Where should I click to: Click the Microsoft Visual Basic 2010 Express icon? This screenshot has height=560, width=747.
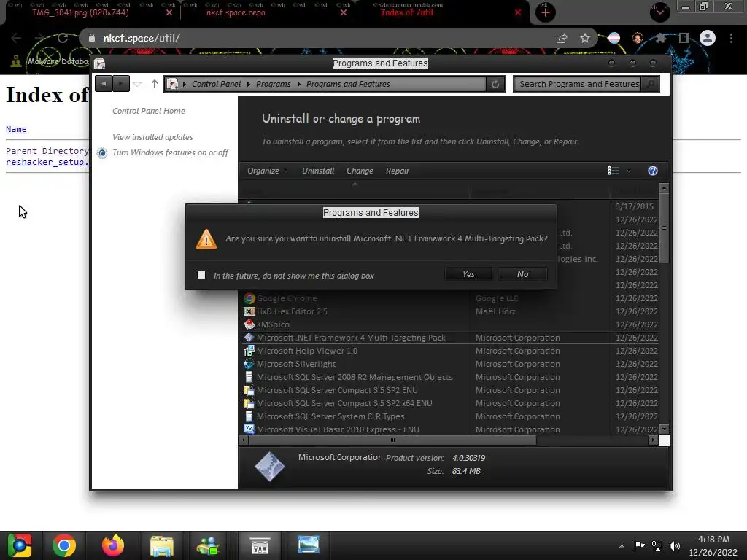point(249,429)
